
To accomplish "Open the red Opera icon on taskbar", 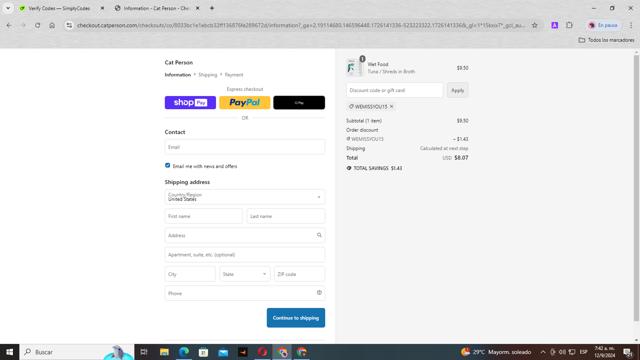I will (262, 352).
